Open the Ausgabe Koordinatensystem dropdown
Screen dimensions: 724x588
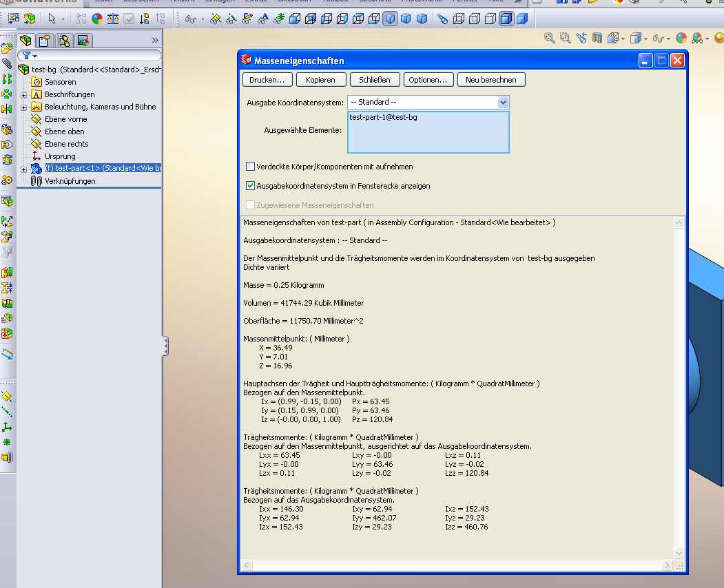pos(502,102)
